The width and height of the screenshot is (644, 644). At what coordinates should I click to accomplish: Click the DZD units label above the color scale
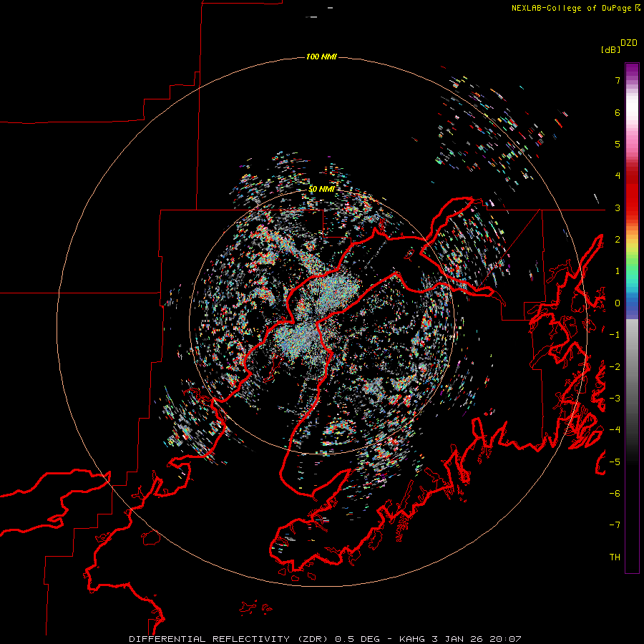point(629,43)
